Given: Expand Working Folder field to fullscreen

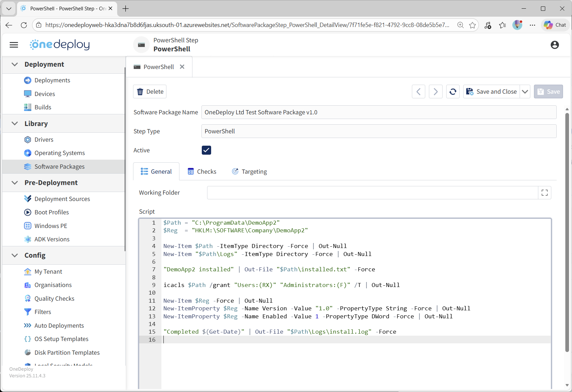Looking at the screenshot, I should pos(544,193).
